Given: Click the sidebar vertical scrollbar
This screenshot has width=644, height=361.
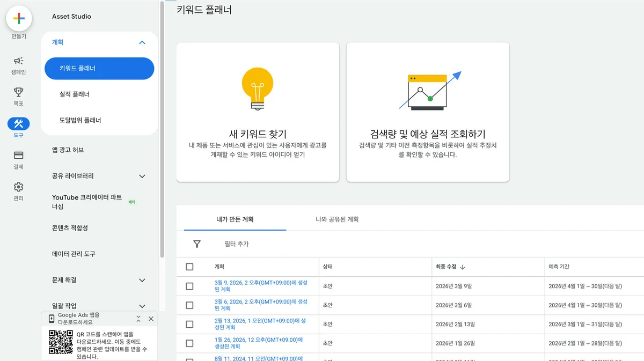Looking at the screenshot, I should (162, 129).
